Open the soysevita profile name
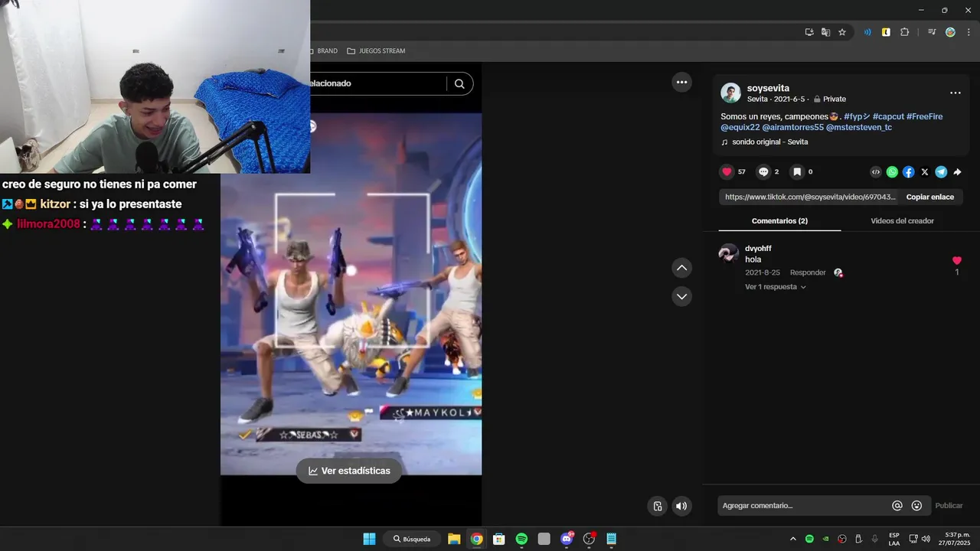The height and width of the screenshot is (551, 980). [768, 89]
